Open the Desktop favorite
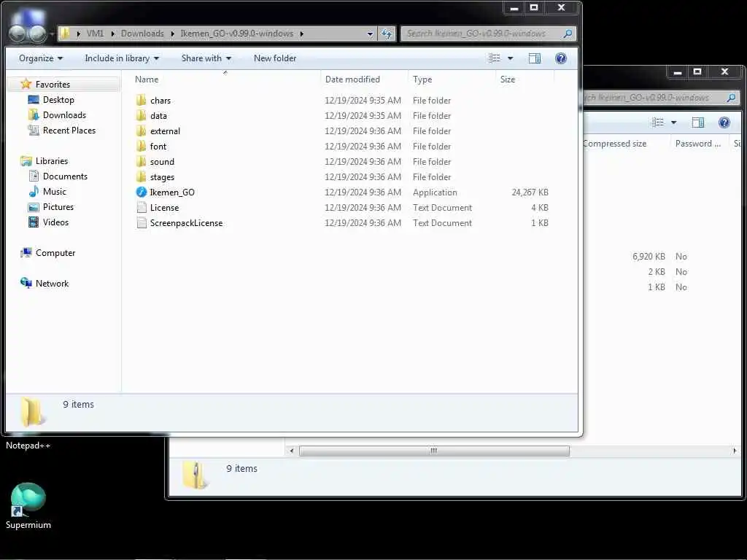747x560 pixels. [58, 99]
